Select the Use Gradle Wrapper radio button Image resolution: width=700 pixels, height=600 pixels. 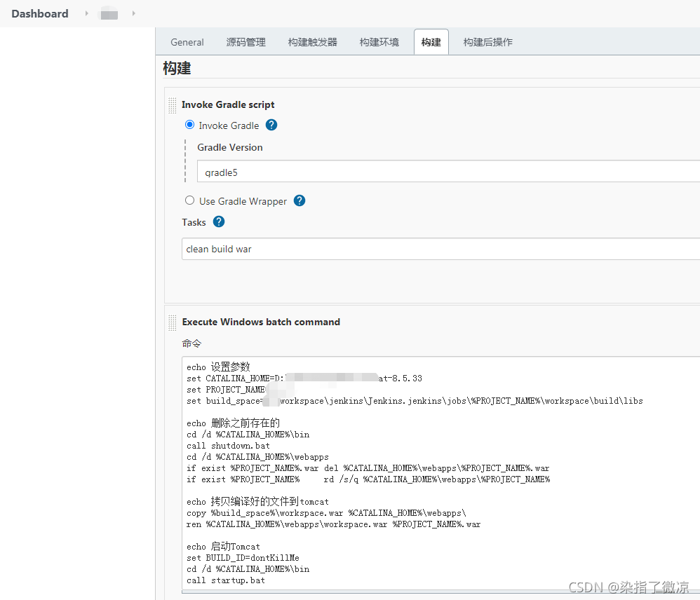(x=190, y=200)
